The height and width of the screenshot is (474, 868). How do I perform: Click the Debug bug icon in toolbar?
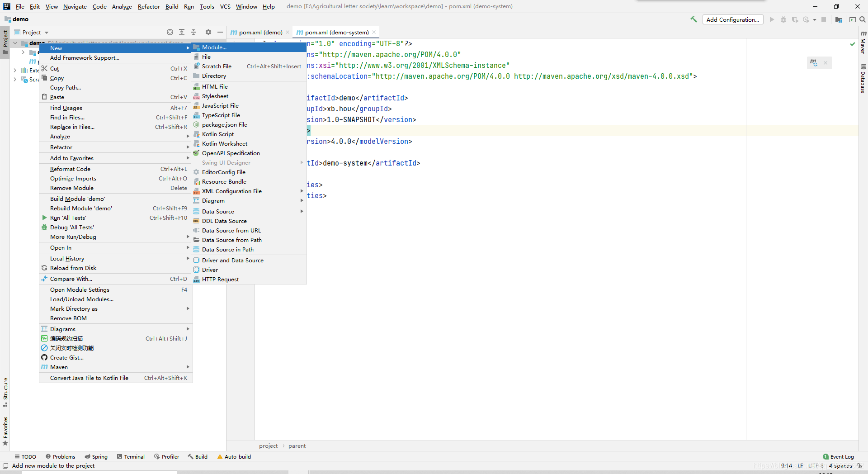[783, 19]
